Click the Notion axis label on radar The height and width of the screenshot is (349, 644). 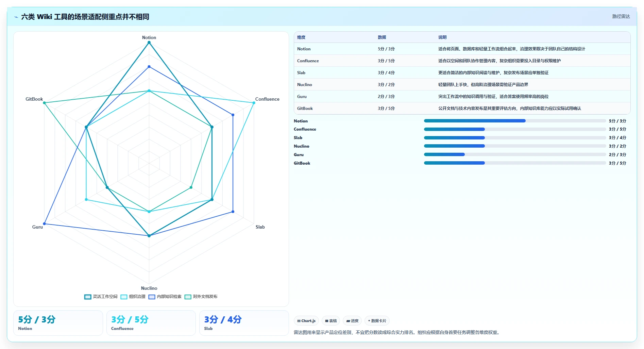point(149,37)
